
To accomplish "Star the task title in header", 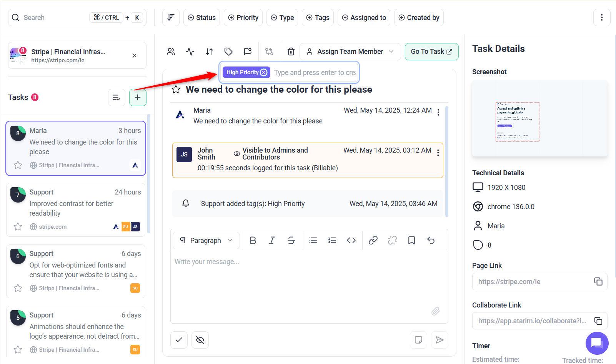I will (x=176, y=90).
